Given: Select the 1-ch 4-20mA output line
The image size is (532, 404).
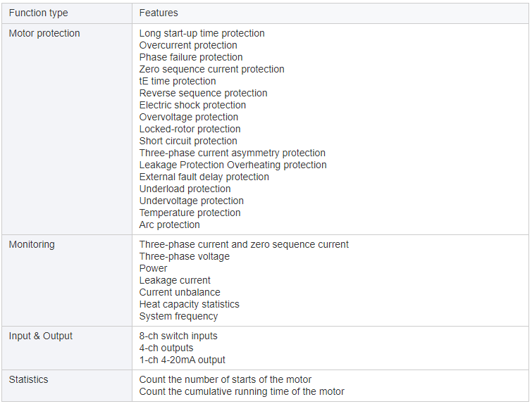Looking at the screenshot, I should pyautogui.click(x=183, y=360).
